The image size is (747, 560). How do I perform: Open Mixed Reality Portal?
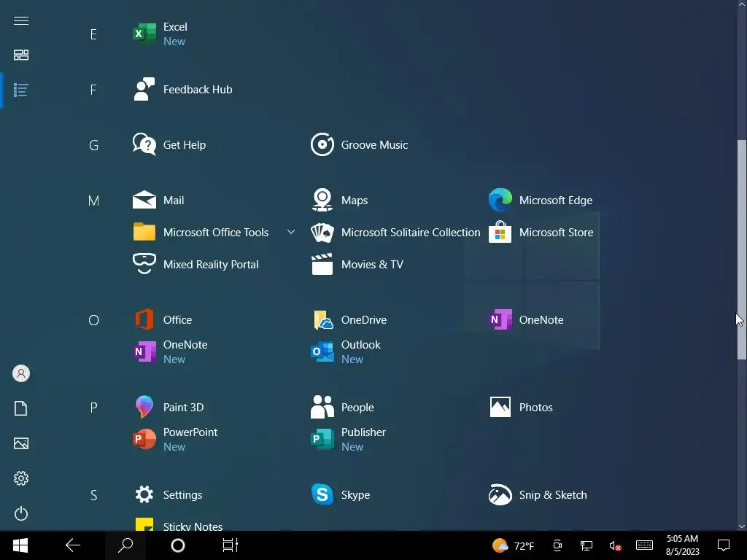[196, 264]
